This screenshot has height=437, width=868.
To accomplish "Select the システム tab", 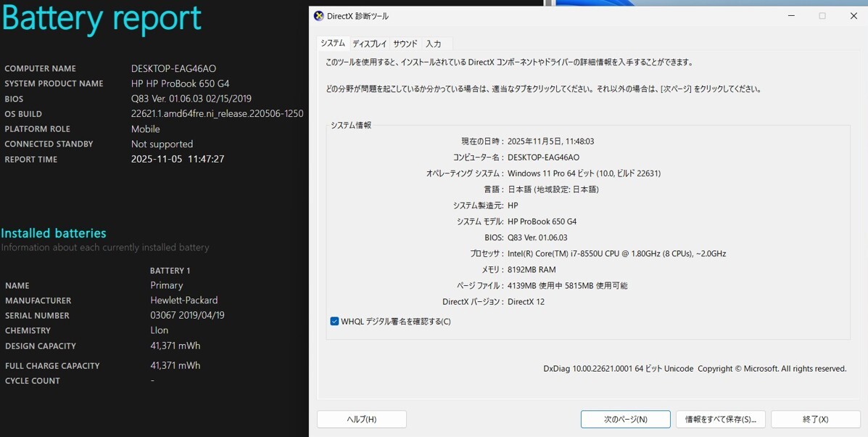I will click(333, 44).
